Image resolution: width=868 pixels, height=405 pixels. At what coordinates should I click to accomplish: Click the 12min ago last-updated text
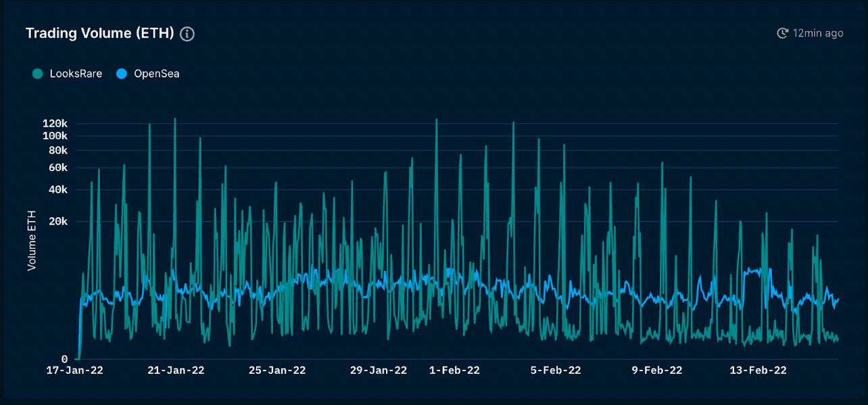819,32
